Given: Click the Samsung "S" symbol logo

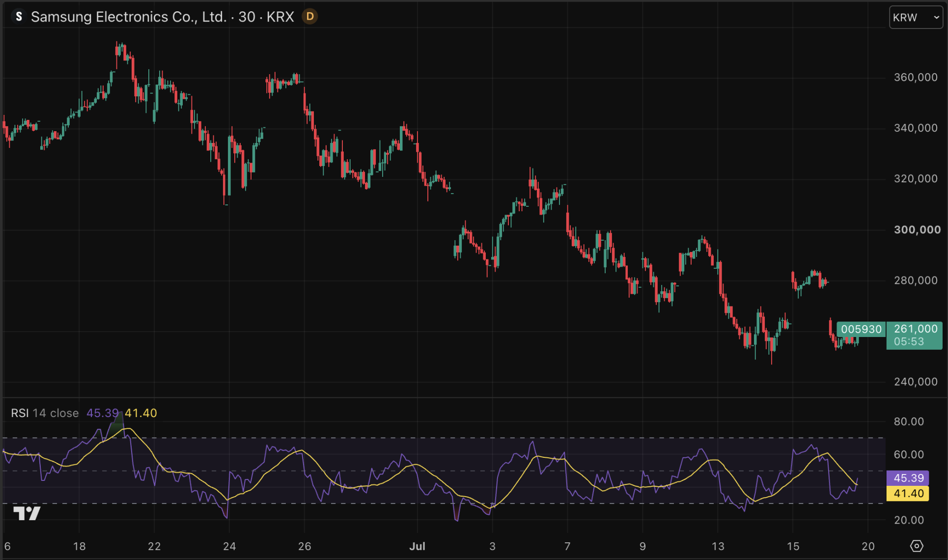Looking at the screenshot, I should pyautogui.click(x=19, y=17).
